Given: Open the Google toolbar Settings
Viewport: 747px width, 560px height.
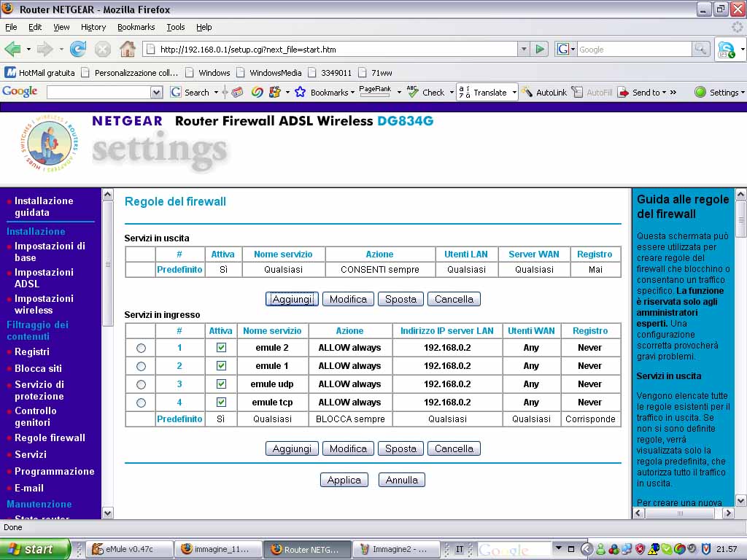Looking at the screenshot, I should 717,93.
